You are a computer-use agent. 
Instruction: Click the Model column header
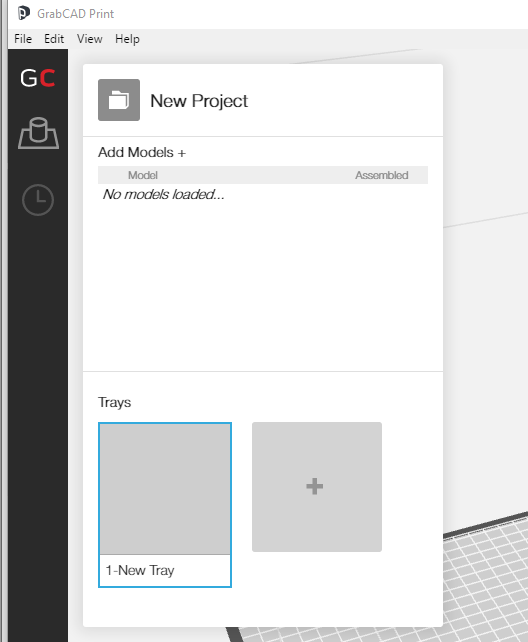coord(142,175)
